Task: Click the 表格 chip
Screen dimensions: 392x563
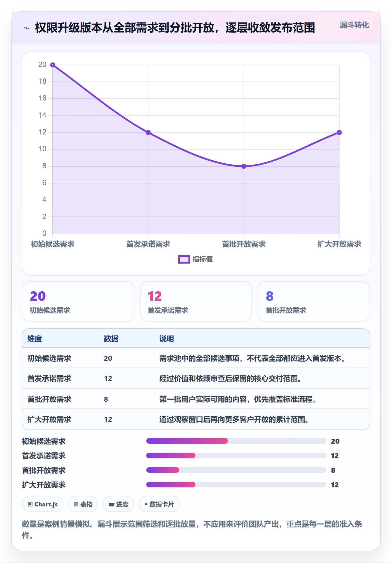Action: pos(83,504)
